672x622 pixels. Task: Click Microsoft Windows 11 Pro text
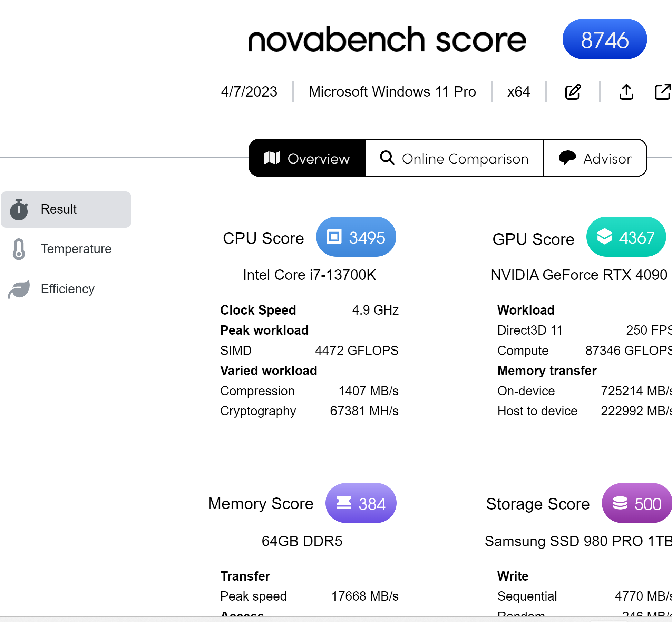click(392, 92)
